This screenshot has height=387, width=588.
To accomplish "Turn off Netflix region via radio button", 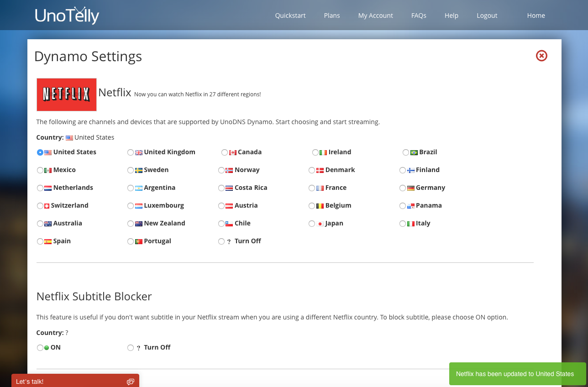I will 221,241.
